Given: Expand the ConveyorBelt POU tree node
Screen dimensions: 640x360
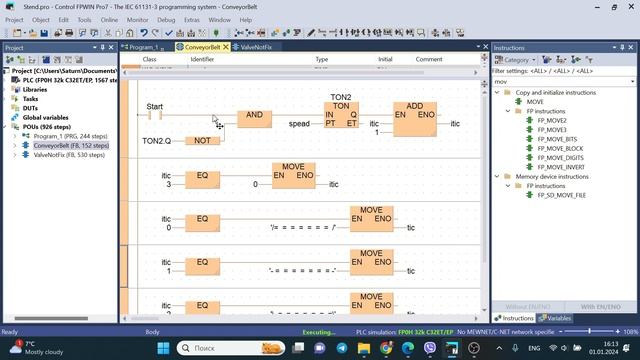Looking at the screenshot, I should (15, 145).
